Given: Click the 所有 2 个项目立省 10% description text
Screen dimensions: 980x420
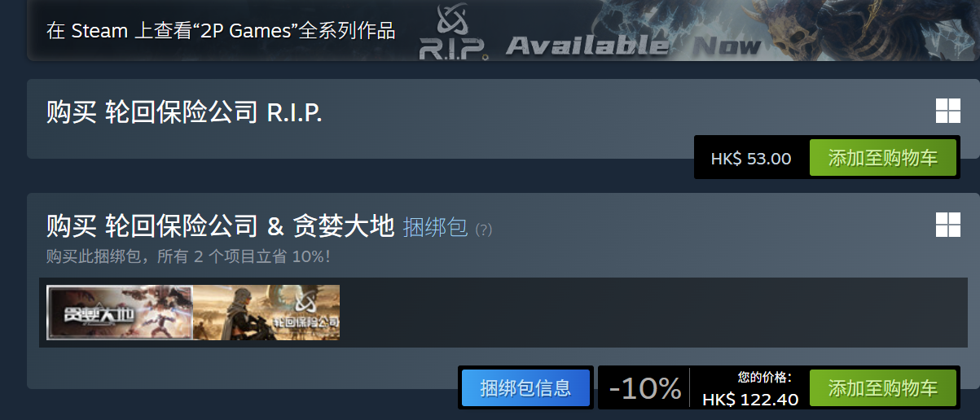Looking at the screenshot, I should point(243,256).
